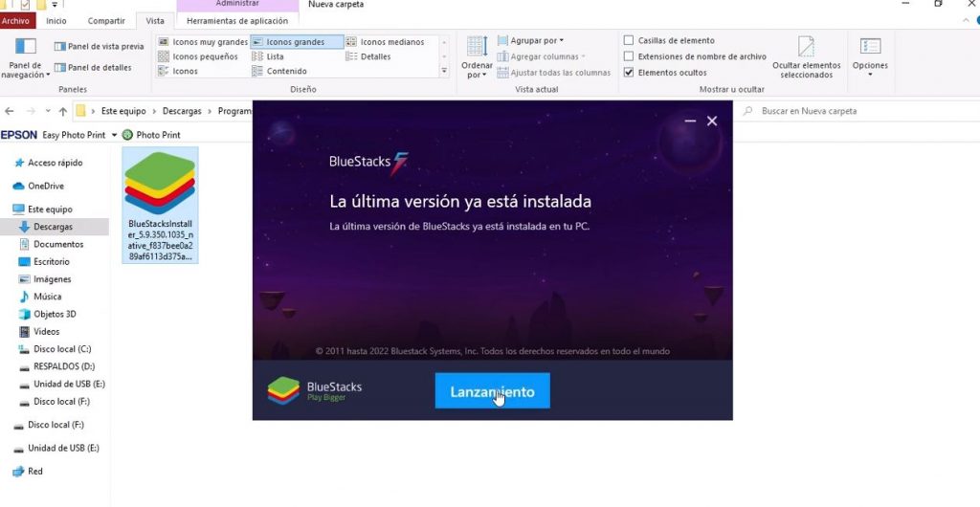
Task: Enable Extensiones de nombre de archivo
Action: pos(629,56)
